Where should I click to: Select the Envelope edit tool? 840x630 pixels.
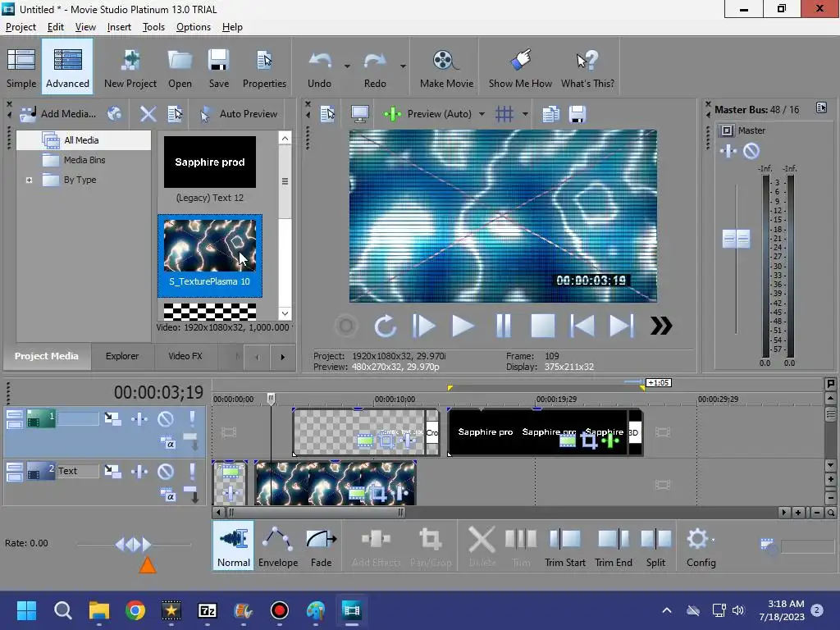tap(278, 546)
